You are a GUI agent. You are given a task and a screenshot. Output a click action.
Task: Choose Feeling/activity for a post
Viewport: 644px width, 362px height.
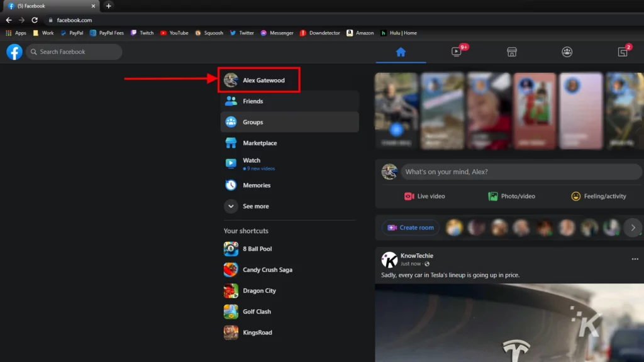coord(599,196)
